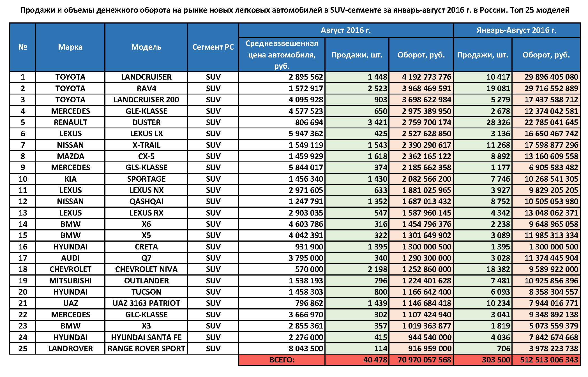588x377 pixels.
Task: Select the RANGE ROVER SPORT model cell
Action: (x=146, y=348)
